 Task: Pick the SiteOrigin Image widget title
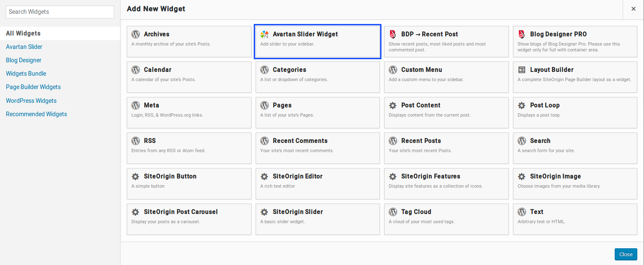pyautogui.click(x=555, y=176)
